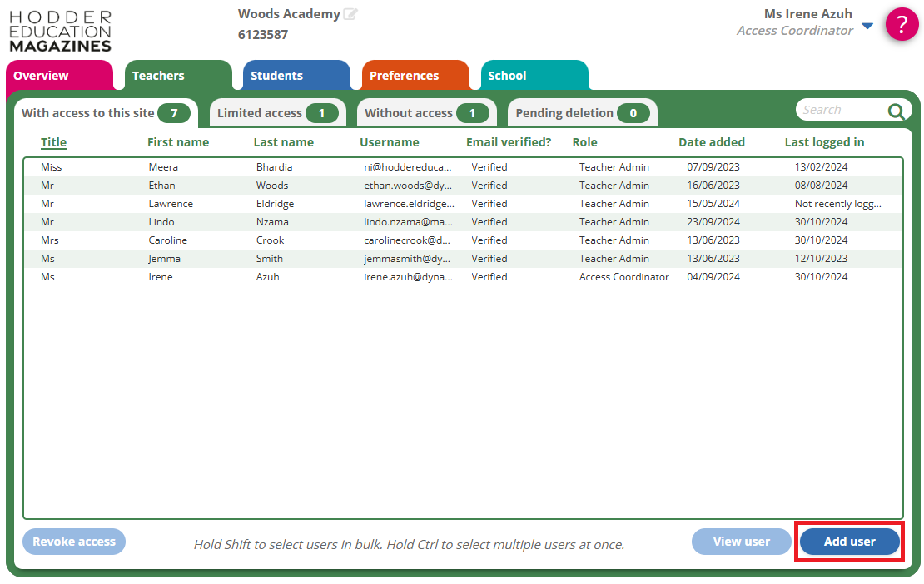Viewport: 924px width, 584px height.
Task: Click the edit pencil icon beside Woods Academy
Action: pyautogui.click(x=350, y=14)
